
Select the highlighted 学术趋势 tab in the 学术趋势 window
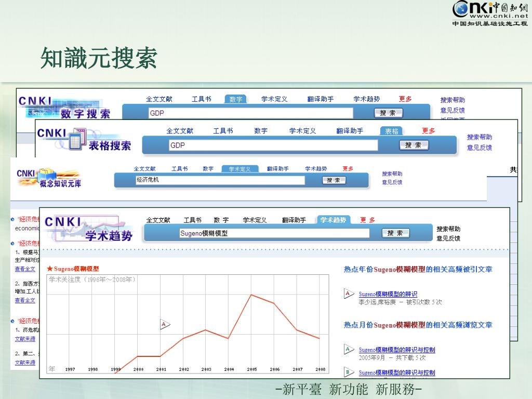coord(333,220)
